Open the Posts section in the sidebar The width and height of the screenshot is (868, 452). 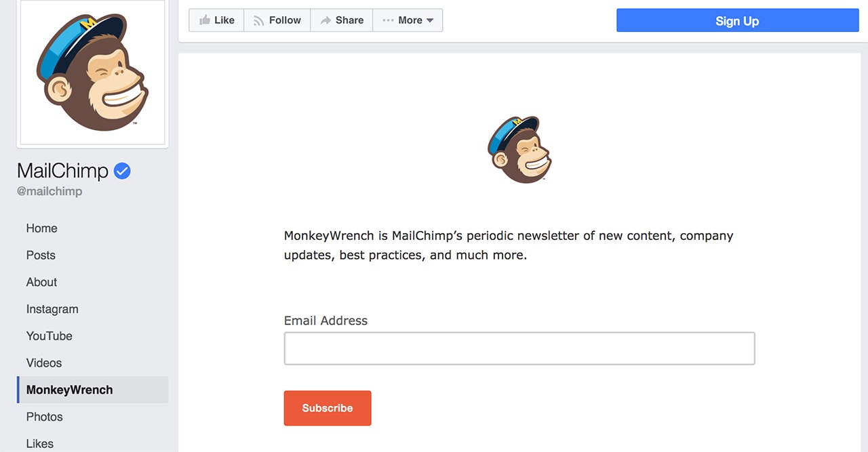click(41, 255)
